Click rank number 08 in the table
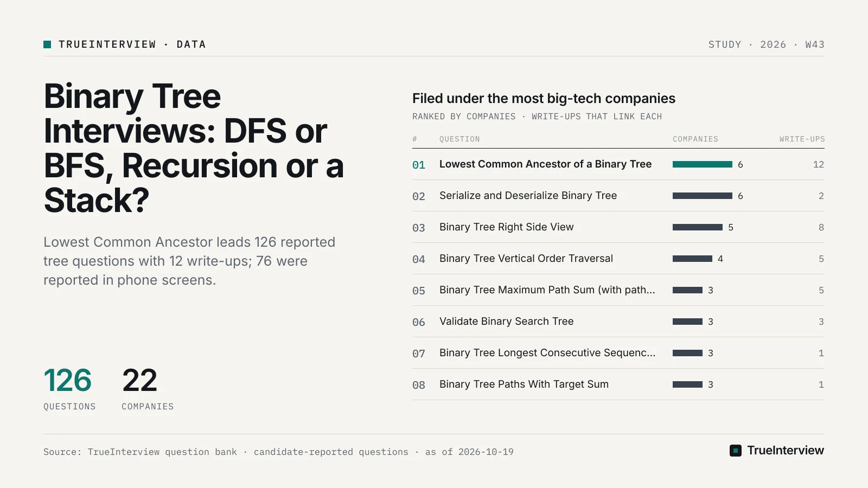 tap(419, 385)
